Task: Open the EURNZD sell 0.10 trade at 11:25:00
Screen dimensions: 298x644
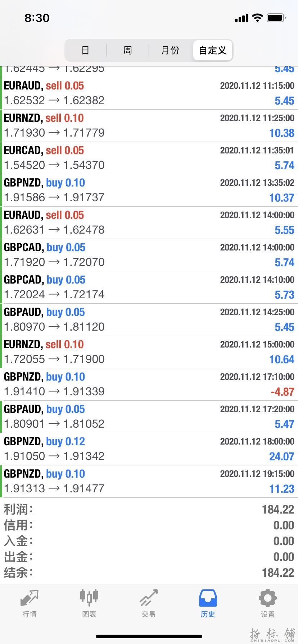Action: tap(149, 126)
